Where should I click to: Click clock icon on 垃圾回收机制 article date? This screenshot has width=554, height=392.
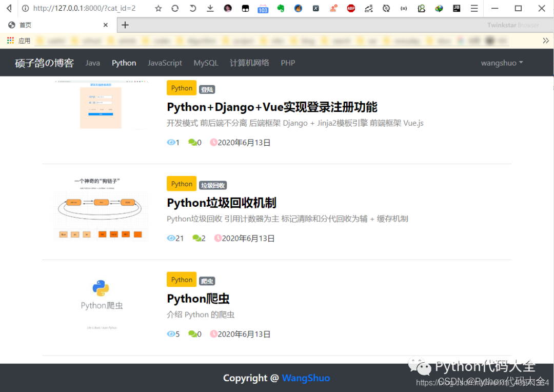(x=218, y=238)
